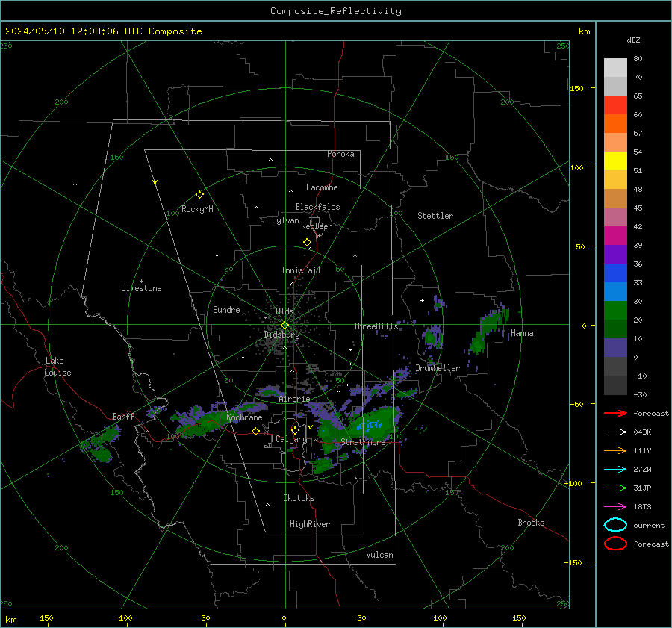Select the 80 dBZ color swatch

[x=615, y=67]
